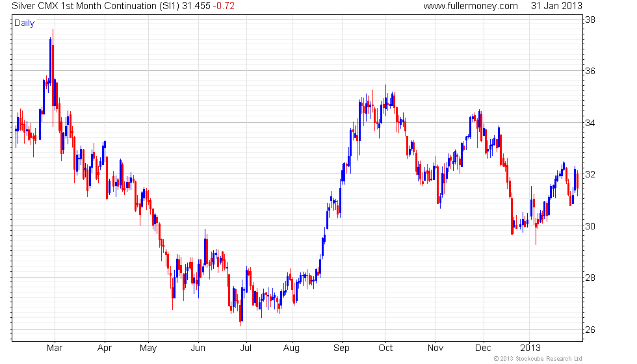Click the 26 price axis label

point(590,330)
